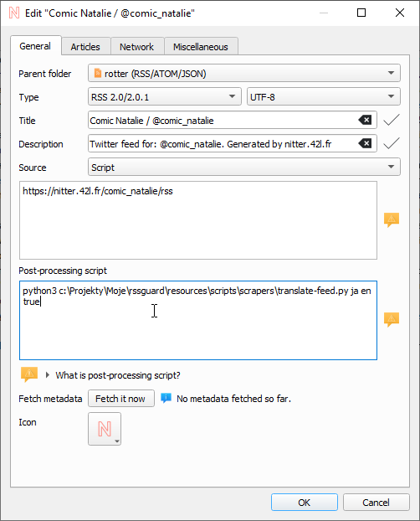Click the checkmark status icon beside Description

[x=392, y=143]
